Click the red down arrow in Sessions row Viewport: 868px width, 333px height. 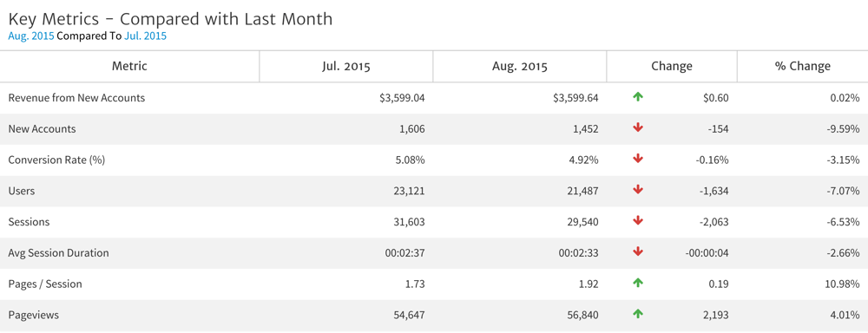[x=638, y=221]
